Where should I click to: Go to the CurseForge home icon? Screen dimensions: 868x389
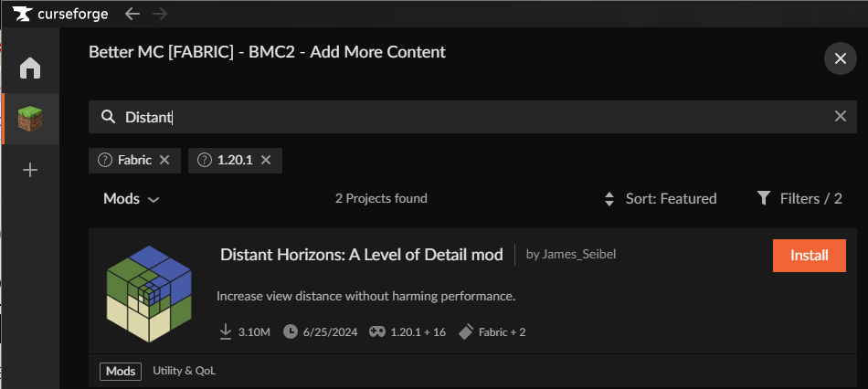point(30,68)
